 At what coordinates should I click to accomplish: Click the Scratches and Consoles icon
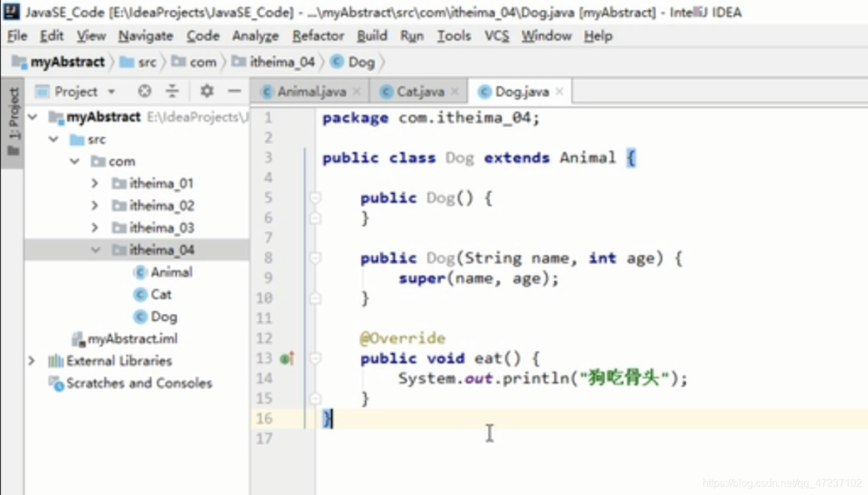pyautogui.click(x=56, y=383)
